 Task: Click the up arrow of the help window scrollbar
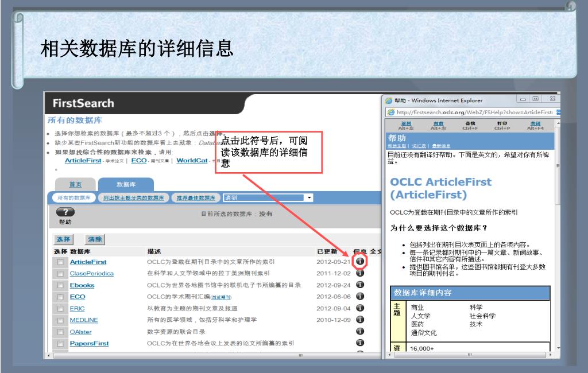[558, 123]
